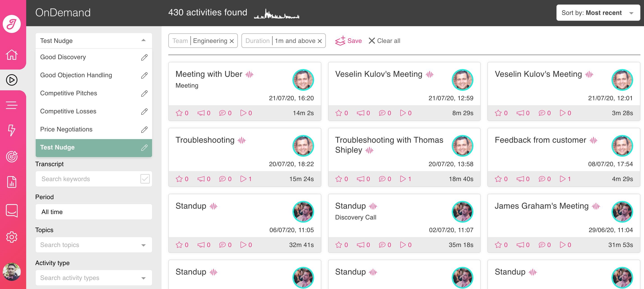Click play icon on Troubleshooting with Thomas Shipley
Viewport: 644px width, 289px height.
point(403,179)
